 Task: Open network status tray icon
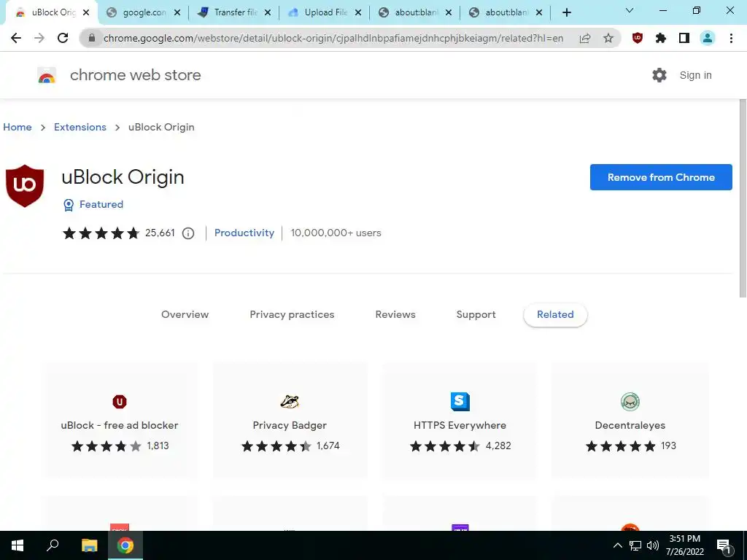click(635, 545)
